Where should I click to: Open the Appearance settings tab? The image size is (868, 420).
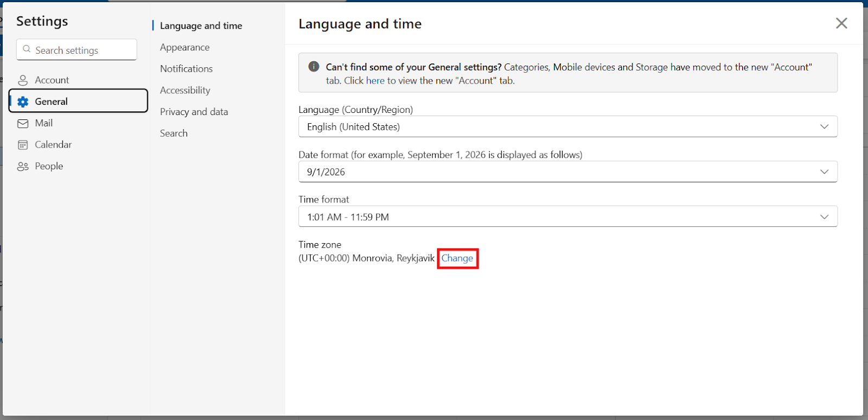184,47
